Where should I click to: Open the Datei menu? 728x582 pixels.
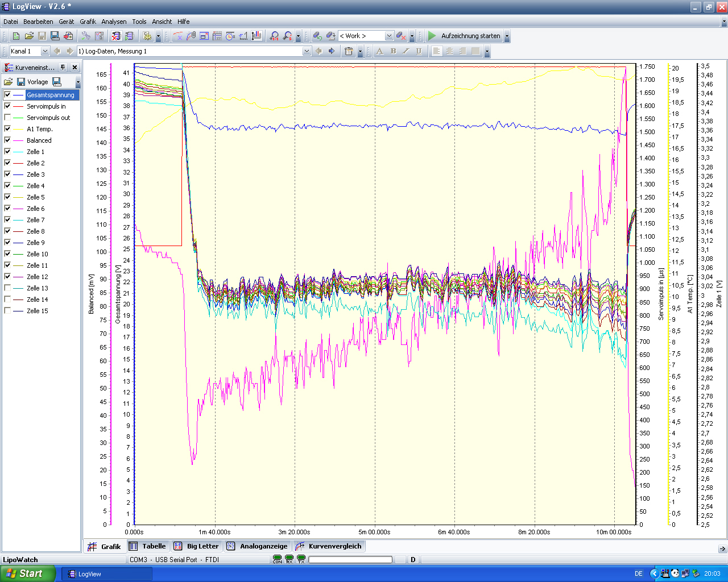(11, 22)
